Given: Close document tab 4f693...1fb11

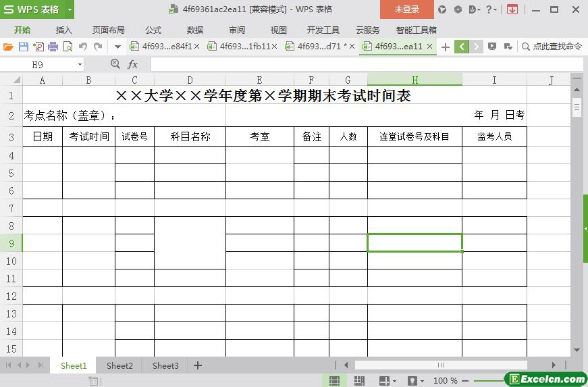Looking at the screenshot, I should pyautogui.click(x=275, y=47).
